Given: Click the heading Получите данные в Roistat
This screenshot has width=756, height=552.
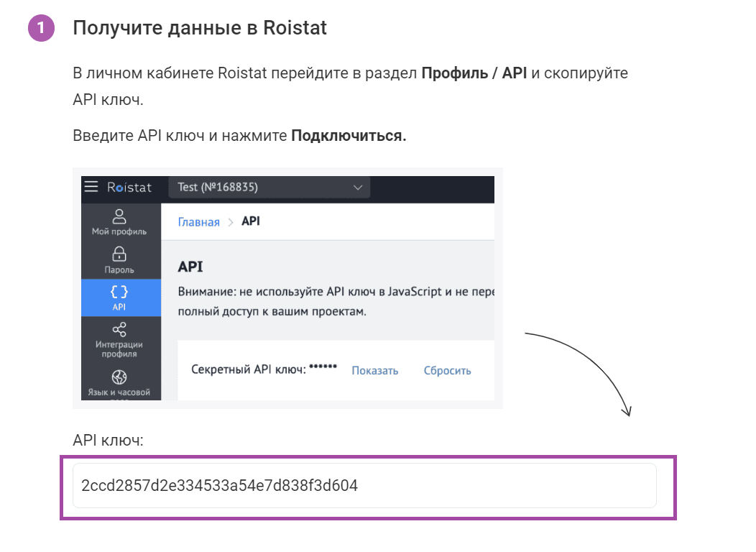Looking at the screenshot, I should 200,28.
